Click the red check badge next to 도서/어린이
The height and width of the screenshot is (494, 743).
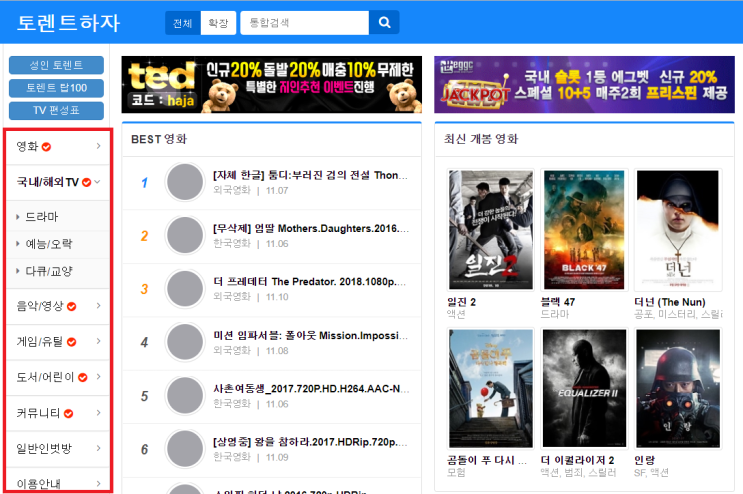[82, 377]
